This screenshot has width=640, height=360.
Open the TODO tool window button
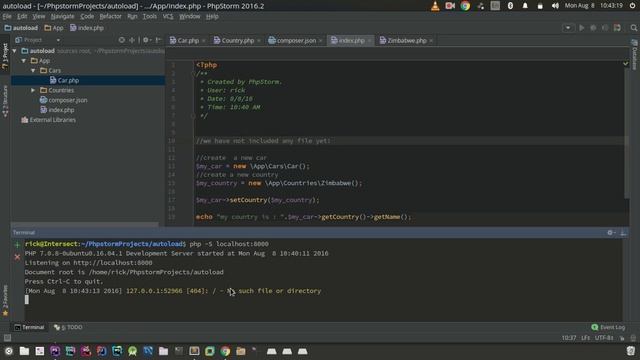coord(68,327)
